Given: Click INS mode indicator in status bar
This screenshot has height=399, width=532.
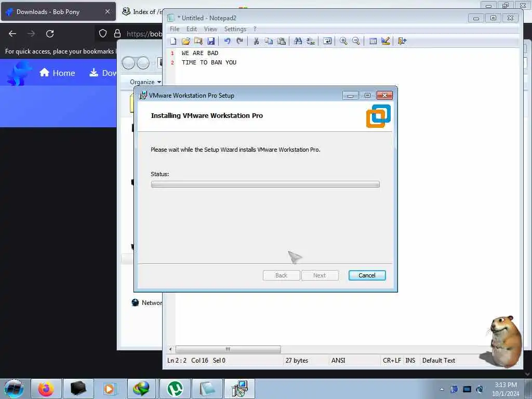Looking at the screenshot, I should pyautogui.click(x=410, y=361).
